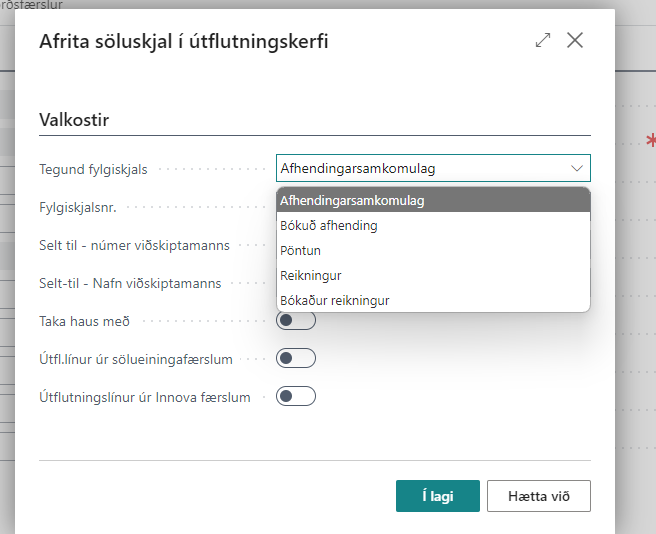Collapse the Valkostir section heading
This screenshot has height=534, width=656.
73,120
